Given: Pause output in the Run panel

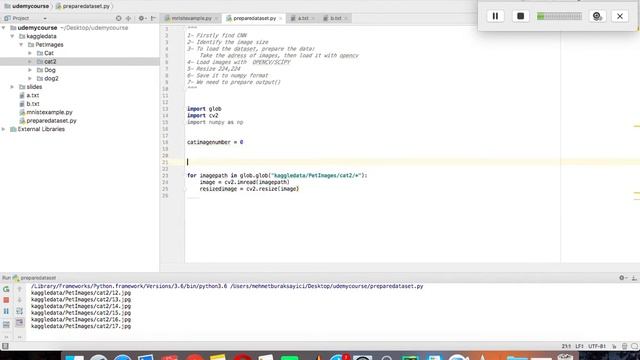Looking at the screenshot, I should (6, 311).
